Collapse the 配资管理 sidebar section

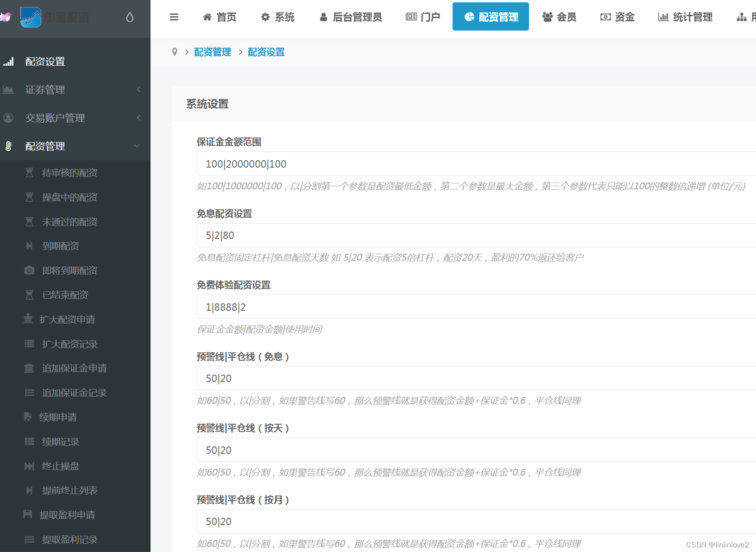[x=75, y=146]
